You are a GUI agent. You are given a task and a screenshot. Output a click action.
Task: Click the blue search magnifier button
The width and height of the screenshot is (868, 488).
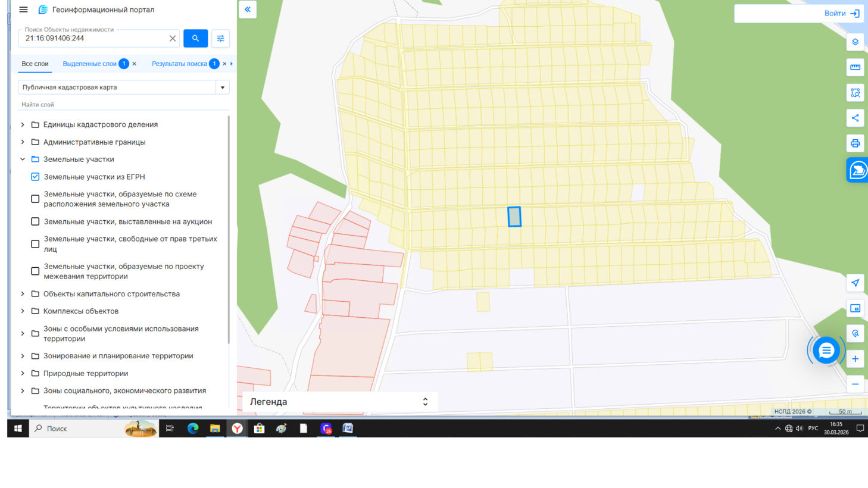195,38
